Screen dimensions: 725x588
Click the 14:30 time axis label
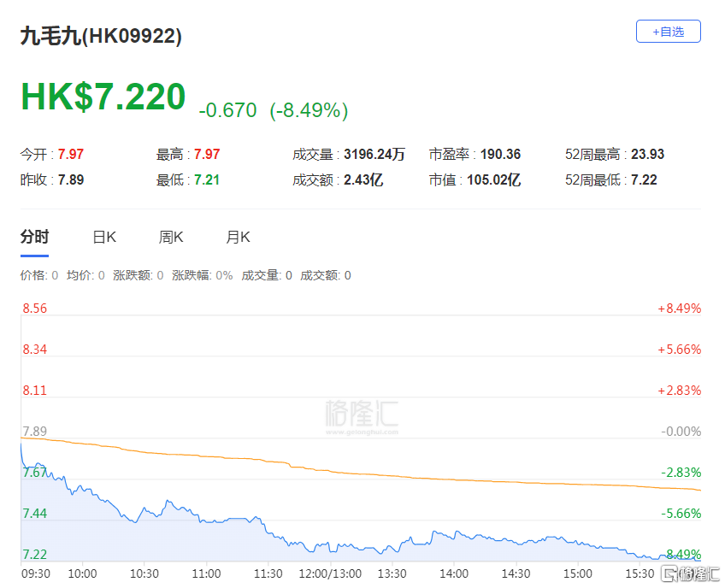(x=516, y=573)
